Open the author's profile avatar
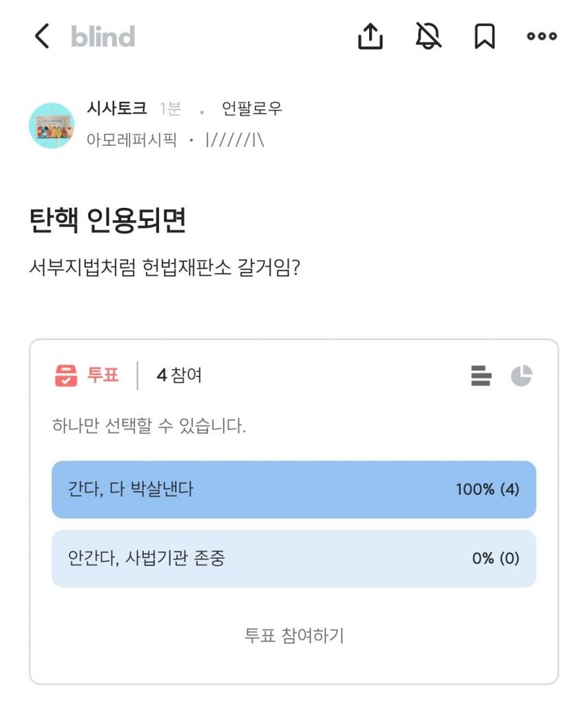 (x=52, y=125)
